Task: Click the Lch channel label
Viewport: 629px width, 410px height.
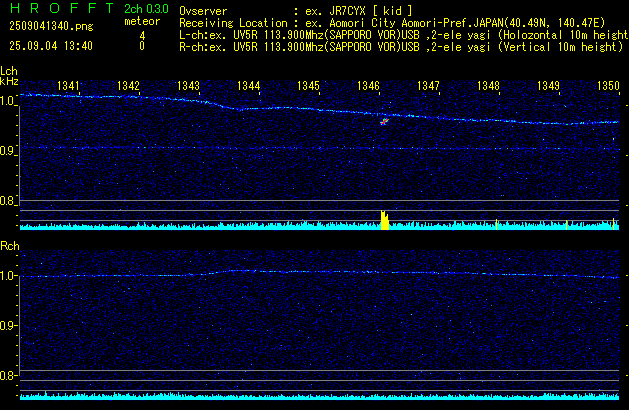Action: coord(9,71)
